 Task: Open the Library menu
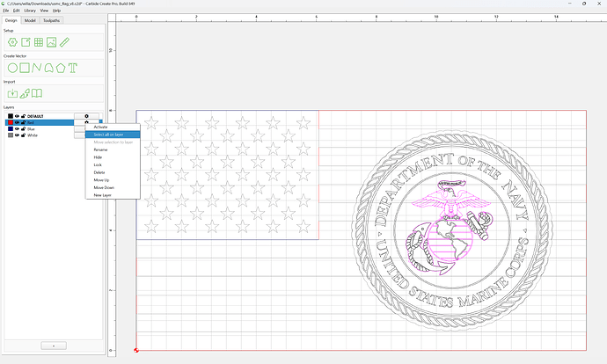[30, 11]
